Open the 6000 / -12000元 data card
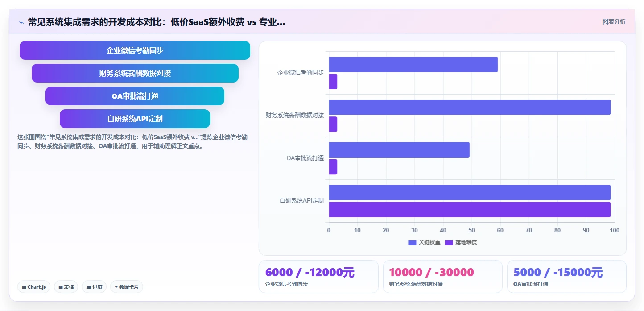 click(318, 277)
